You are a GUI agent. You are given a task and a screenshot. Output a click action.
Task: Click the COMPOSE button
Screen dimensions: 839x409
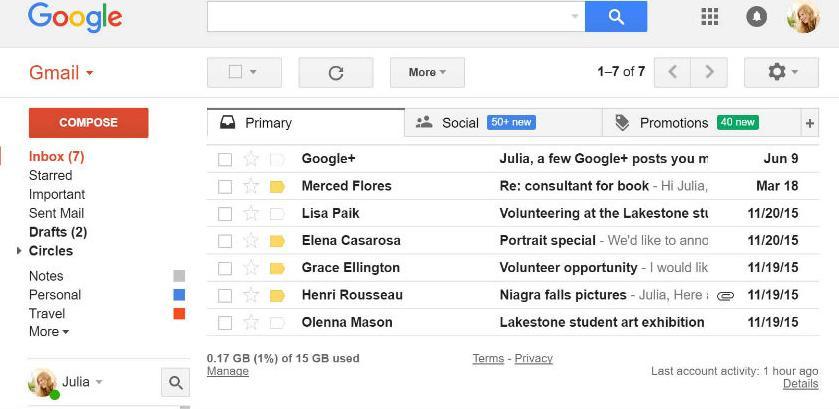tap(89, 123)
